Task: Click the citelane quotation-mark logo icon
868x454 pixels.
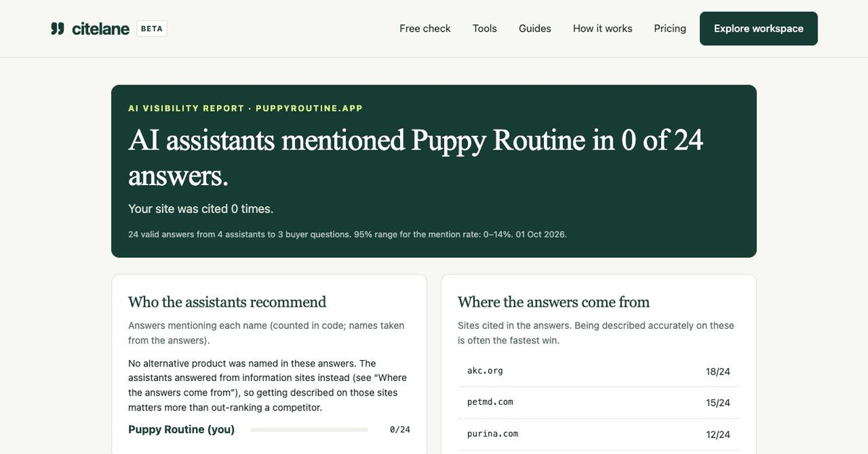Action: tap(57, 29)
